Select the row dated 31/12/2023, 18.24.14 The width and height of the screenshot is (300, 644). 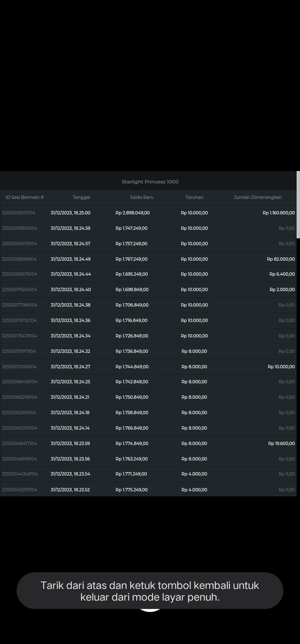[70, 428]
